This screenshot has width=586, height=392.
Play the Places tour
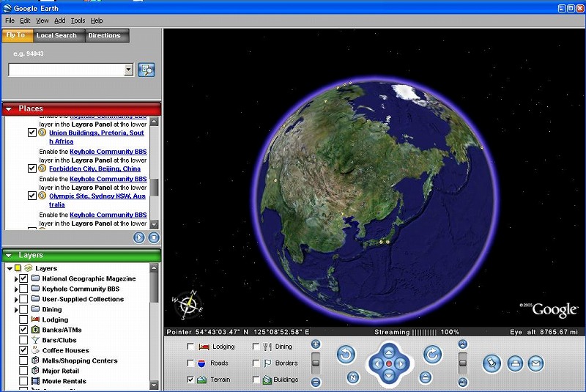click(x=139, y=237)
